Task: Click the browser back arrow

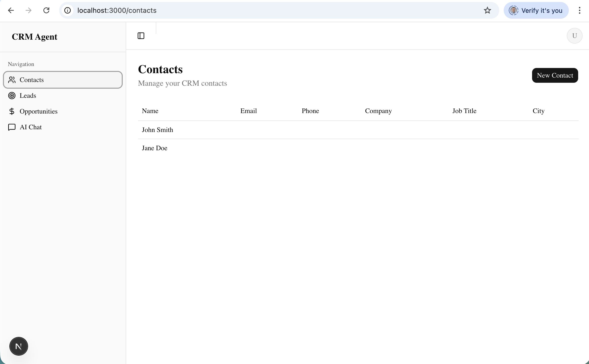Action: click(10, 10)
